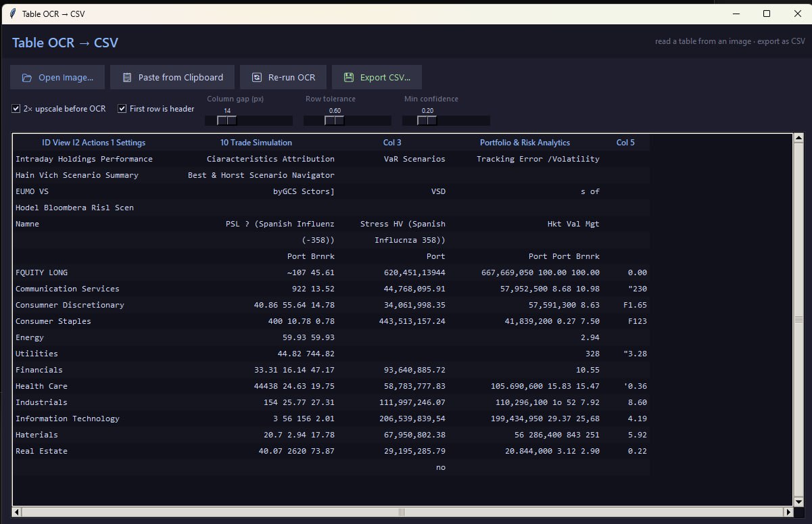
Task: Toggle 2× upscale before OCR checkbox
Action: (16, 109)
